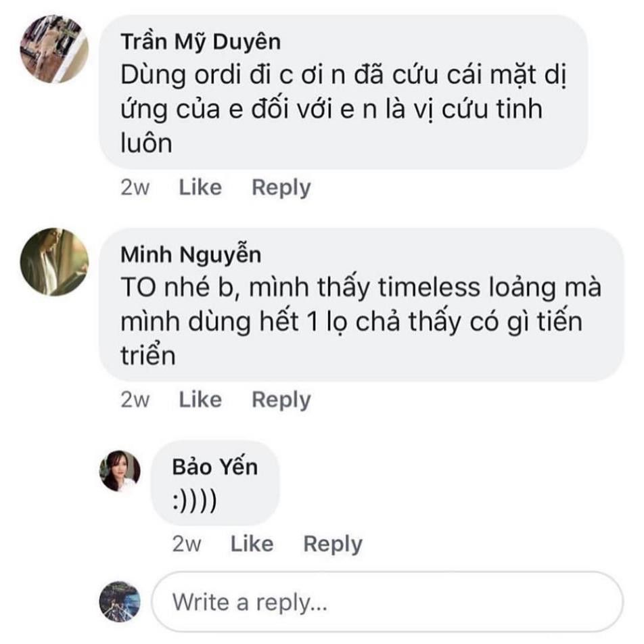644x644 pixels.
Task: Like Trần Mỹ Duyên's comment
Action: (200, 187)
